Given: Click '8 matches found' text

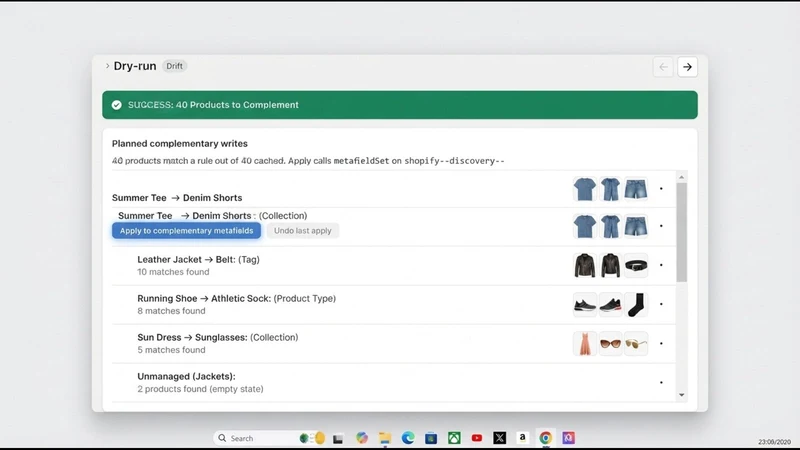Looking at the screenshot, I should point(171,311).
